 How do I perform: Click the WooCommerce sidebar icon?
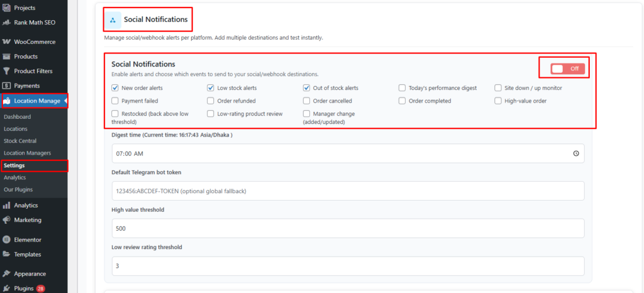click(x=7, y=42)
